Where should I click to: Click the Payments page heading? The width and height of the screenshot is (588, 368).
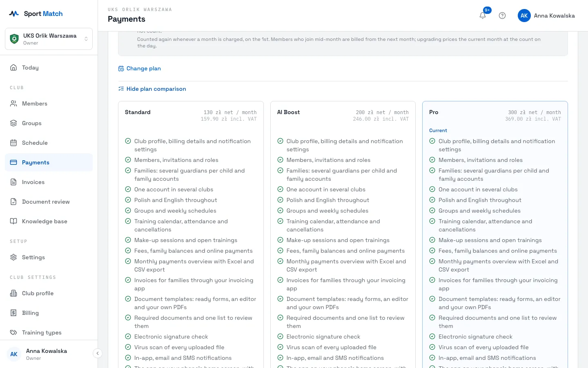click(x=127, y=19)
